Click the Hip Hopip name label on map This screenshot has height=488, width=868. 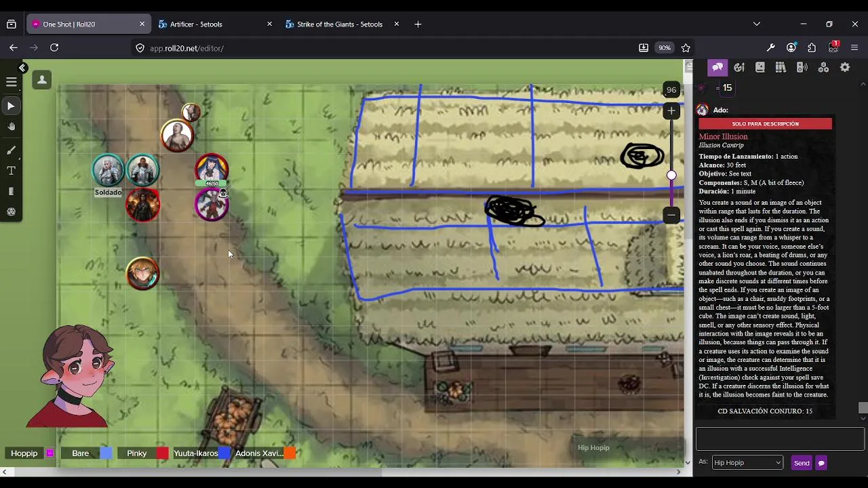[x=593, y=447]
